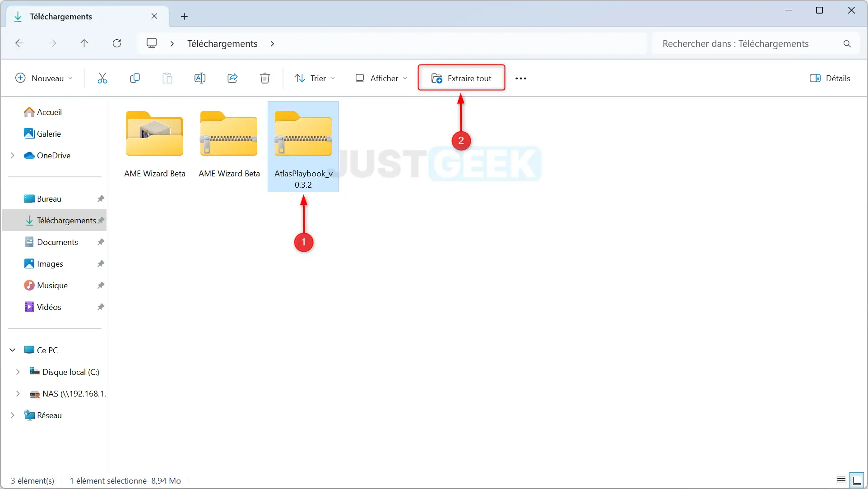The image size is (868, 489).
Task: Click the Copy icon in toolbar
Action: (x=135, y=78)
